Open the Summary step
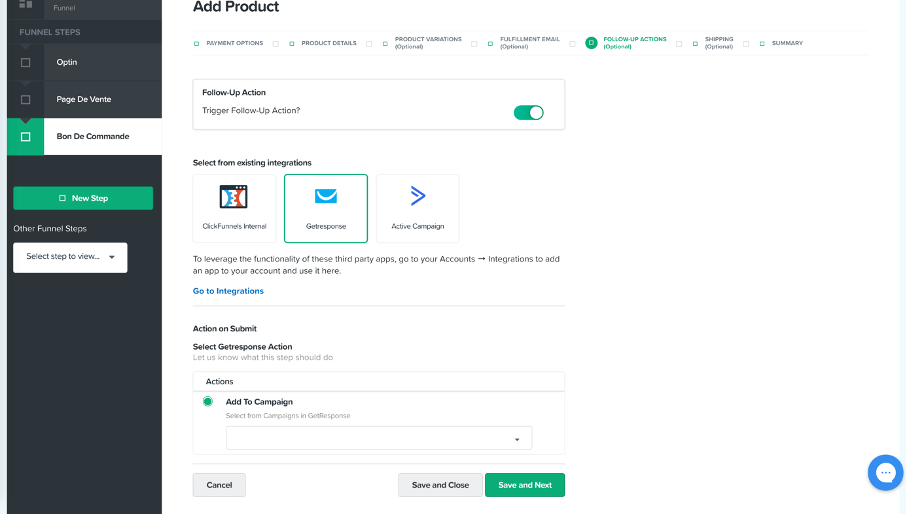Viewport: 906px width, 514px height. coord(786,43)
